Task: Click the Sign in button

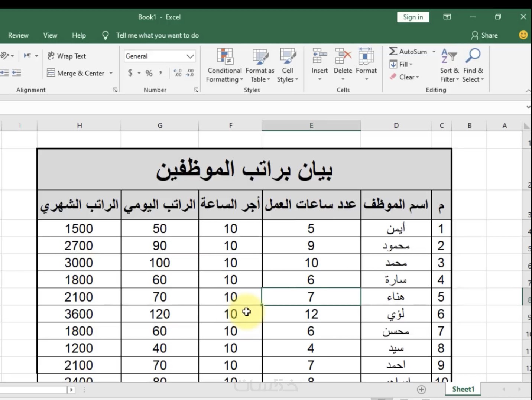Action: [413, 17]
